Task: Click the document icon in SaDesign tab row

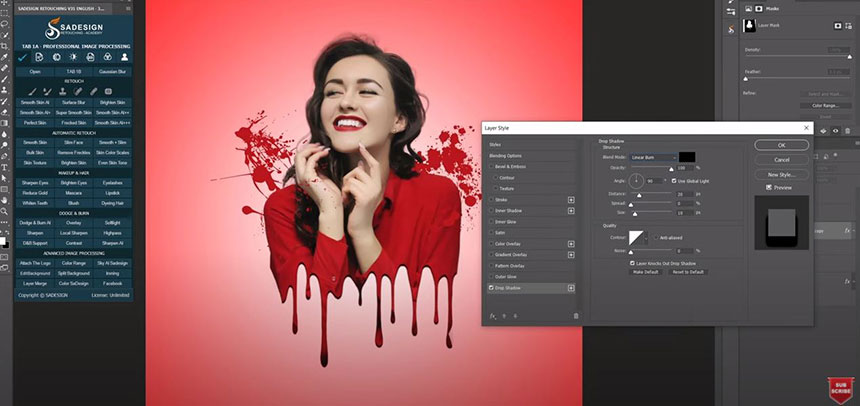Action: coord(39,57)
